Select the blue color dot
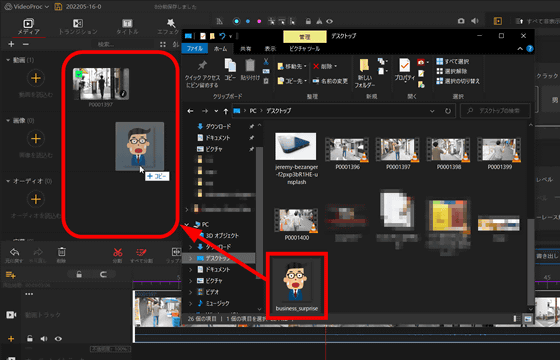The height and width of the screenshot is (360, 560). 248,21
